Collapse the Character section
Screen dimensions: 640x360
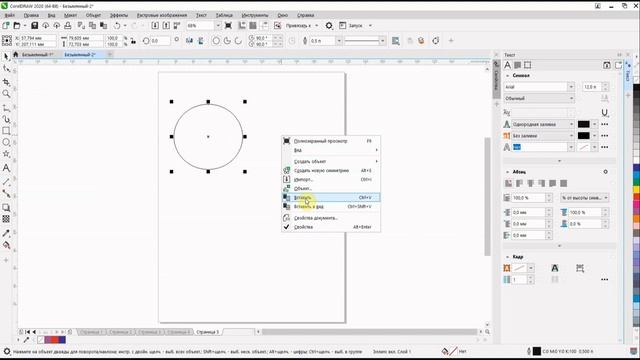(x=507, y=76)
